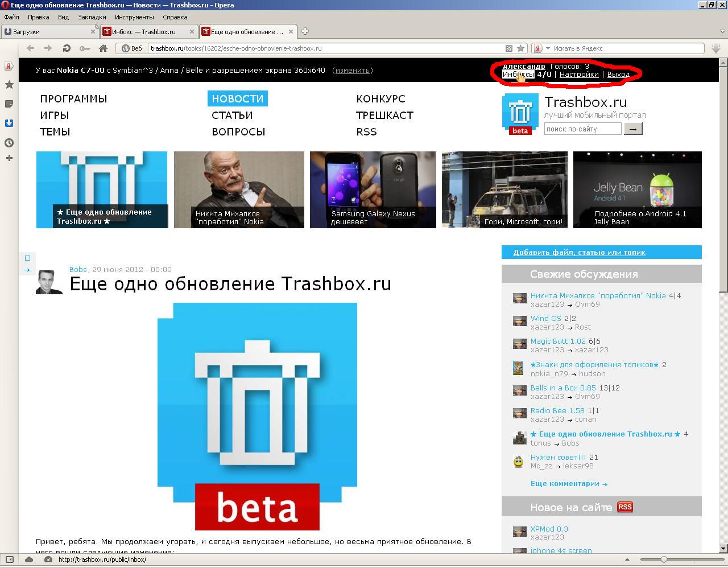This screenshot has width=728, height=568.
Task: Click the Выход logout link
Action: (x=618, y=75)
